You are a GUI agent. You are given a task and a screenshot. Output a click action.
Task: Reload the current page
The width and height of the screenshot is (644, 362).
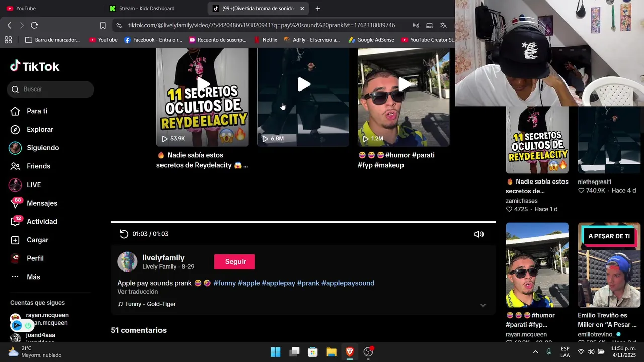34,25
